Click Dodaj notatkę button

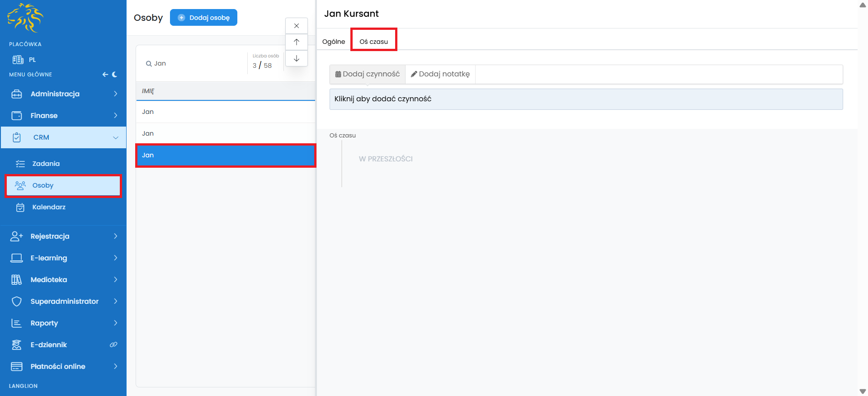(440, 74)
